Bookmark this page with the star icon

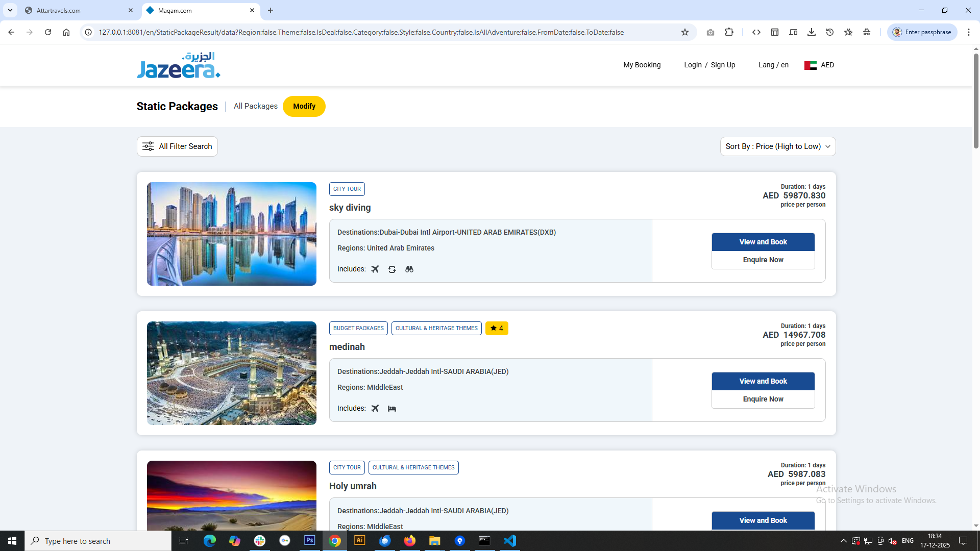pos(685,32)
